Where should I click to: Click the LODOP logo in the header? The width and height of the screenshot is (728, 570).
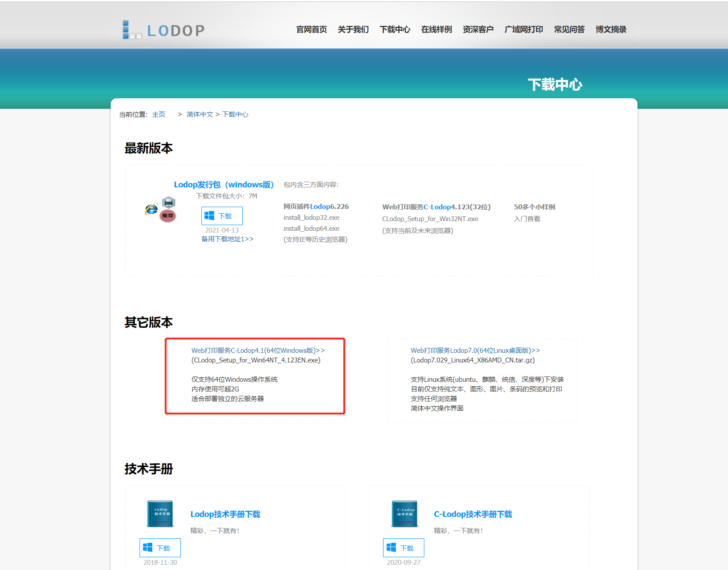(x=163, y=30)
